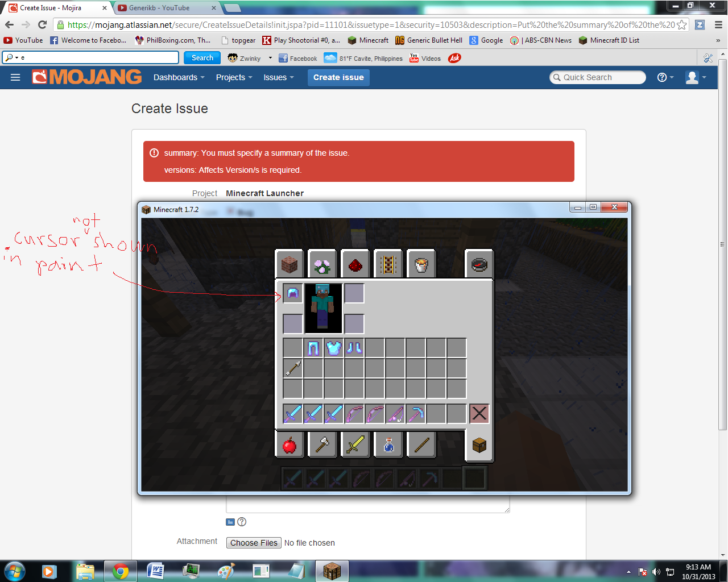Bookmark this page with the star icon

(681, 24)
